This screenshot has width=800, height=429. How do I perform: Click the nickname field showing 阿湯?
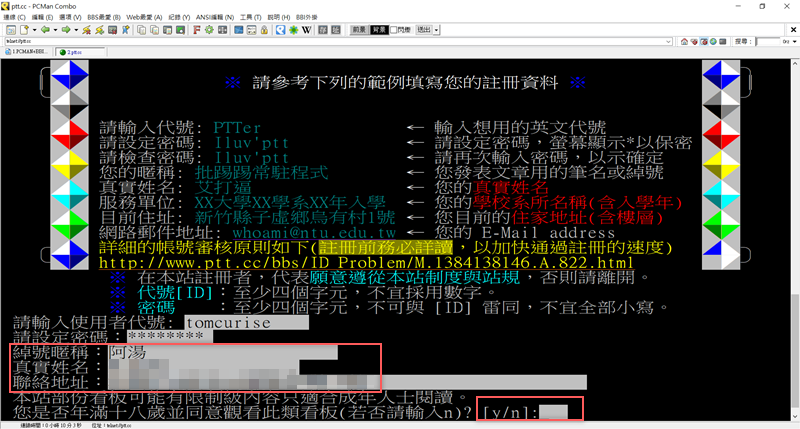pos(223,352)
